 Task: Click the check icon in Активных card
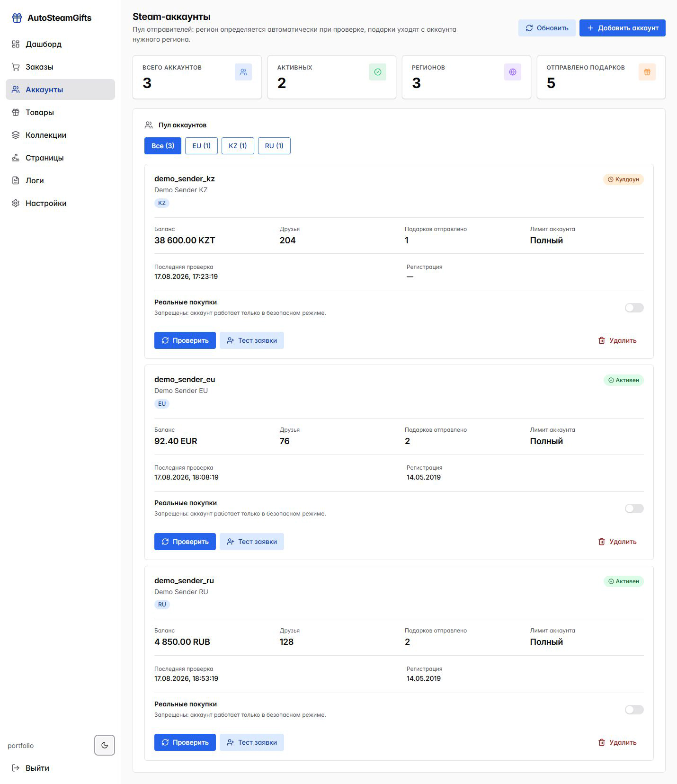click(378, 72)
